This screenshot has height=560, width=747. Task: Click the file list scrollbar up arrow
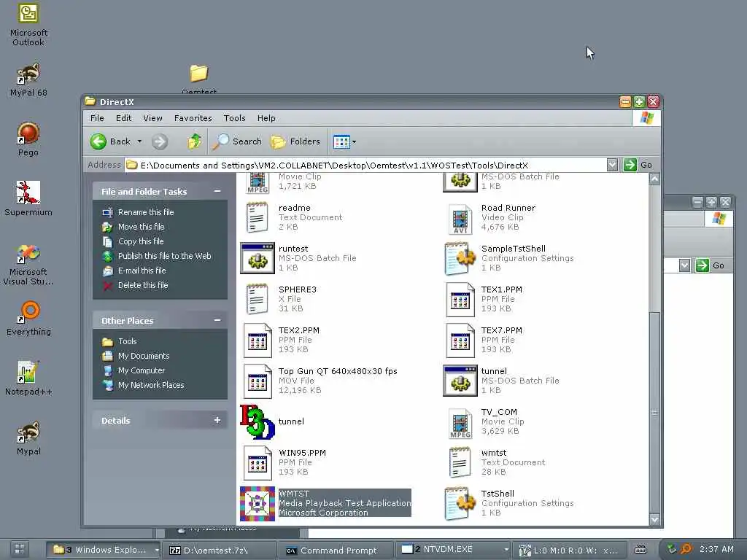654,179
